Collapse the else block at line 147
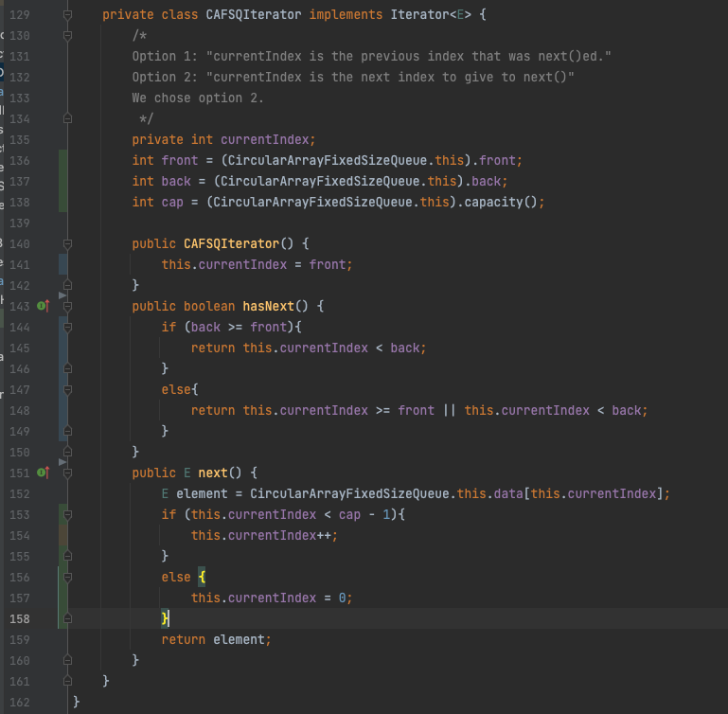The width and height of the screenshot is (728, 714). pyautogui.click(x=67, y=389)
